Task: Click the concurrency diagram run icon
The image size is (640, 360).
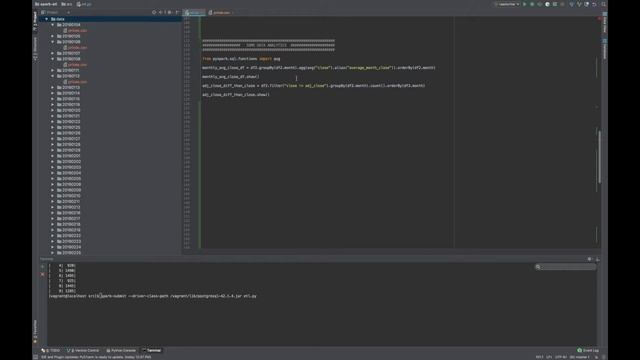Action: coord(555,4)
